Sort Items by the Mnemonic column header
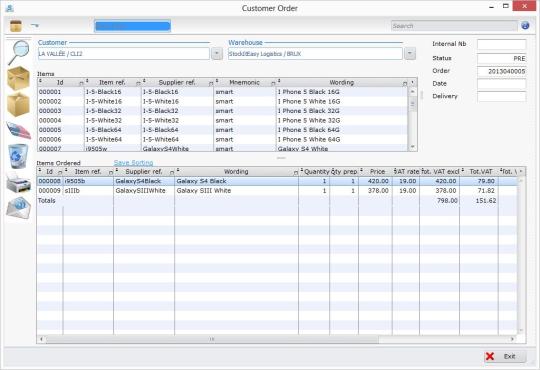The image size is (540, 370). pyautogui.click(x=245, y=82)
